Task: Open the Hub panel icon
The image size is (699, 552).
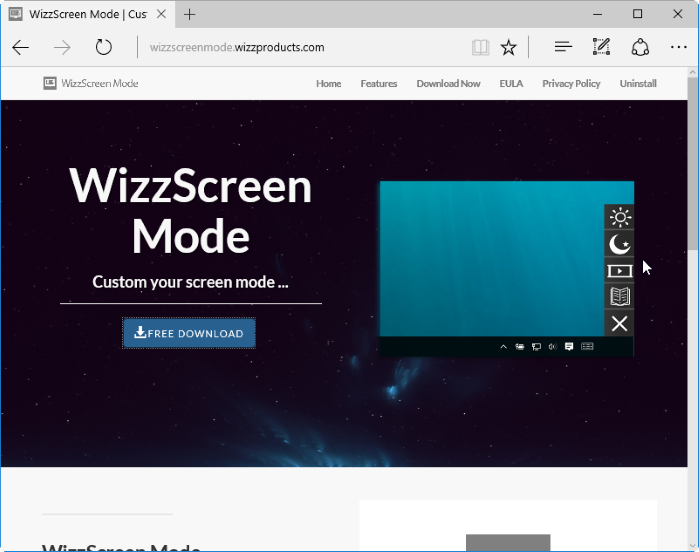Action: coord(563,46)
